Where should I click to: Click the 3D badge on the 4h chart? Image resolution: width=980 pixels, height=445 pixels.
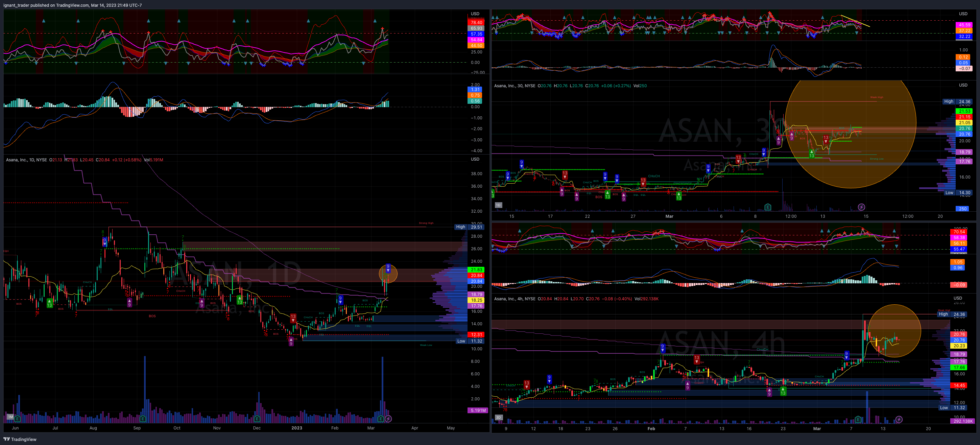tap(498, 417)
